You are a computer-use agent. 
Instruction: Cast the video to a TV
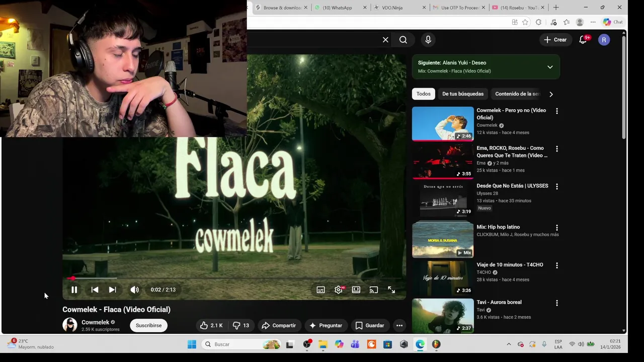pos(374,290)
